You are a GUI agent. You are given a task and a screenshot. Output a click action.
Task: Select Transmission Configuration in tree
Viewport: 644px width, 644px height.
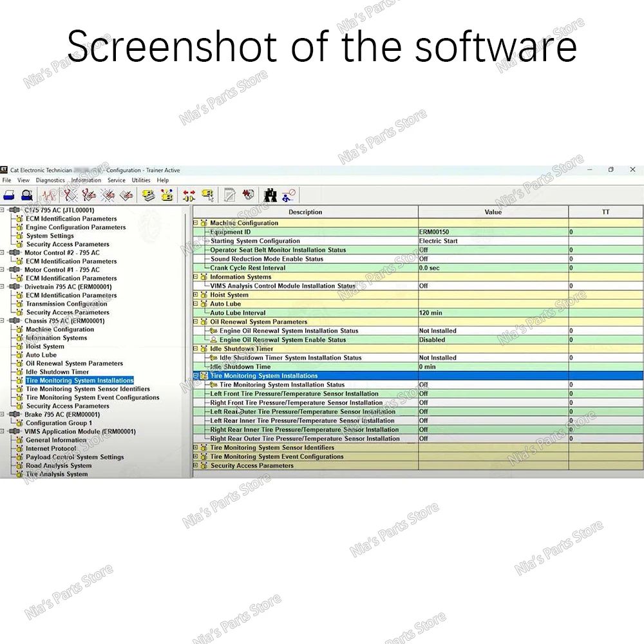click(66, 303)
